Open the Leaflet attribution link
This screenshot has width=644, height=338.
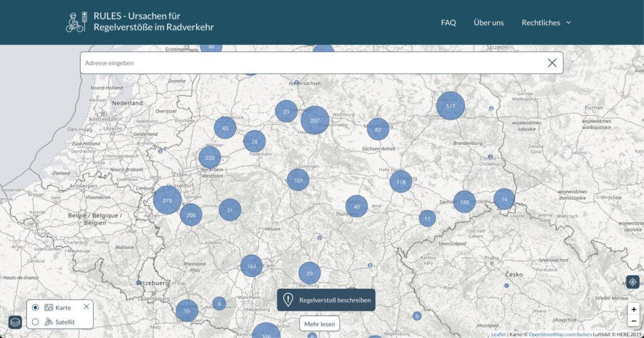pyautogui.click(x=499, y=334)
